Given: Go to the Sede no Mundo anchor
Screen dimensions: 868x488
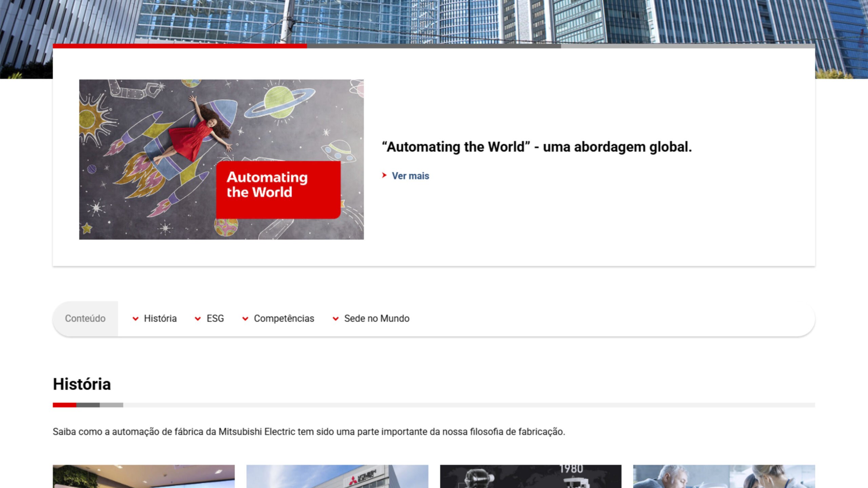Looking at the screenshot, I should point(376,319).
